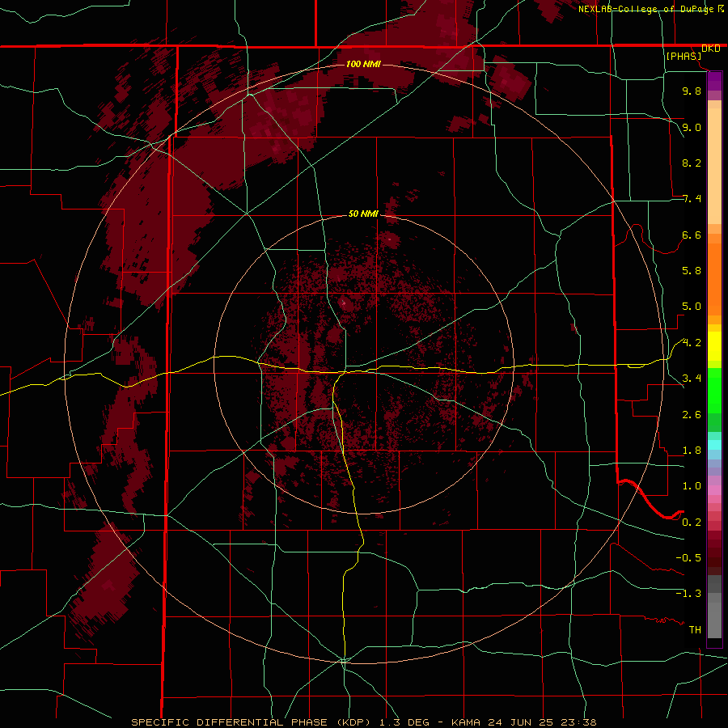Click the NEXLAB-College of DuPage credit text
The image size is (728, 728).
pyautogui.click(x=646, y=9)
